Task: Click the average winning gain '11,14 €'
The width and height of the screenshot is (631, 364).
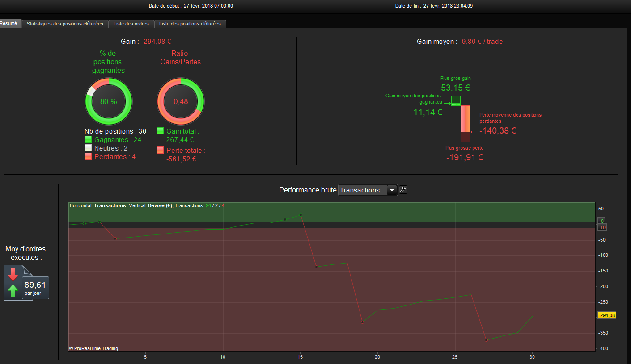Action: click(x=428, y=113)
